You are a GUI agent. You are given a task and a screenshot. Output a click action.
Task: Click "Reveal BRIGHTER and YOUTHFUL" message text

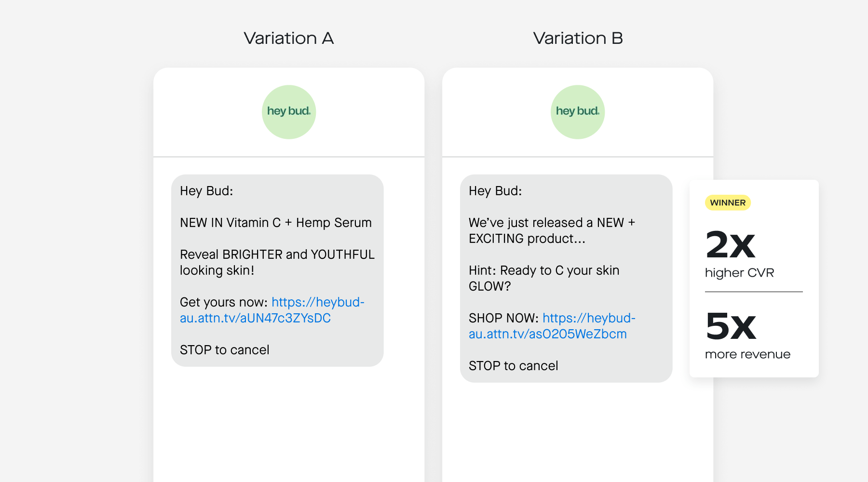coord(277,254)
